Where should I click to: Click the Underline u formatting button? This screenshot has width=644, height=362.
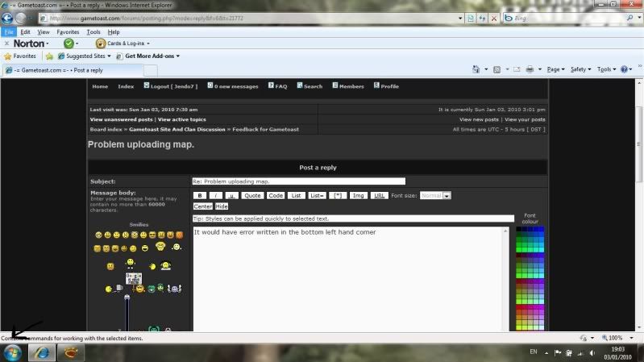pos(231,196)
